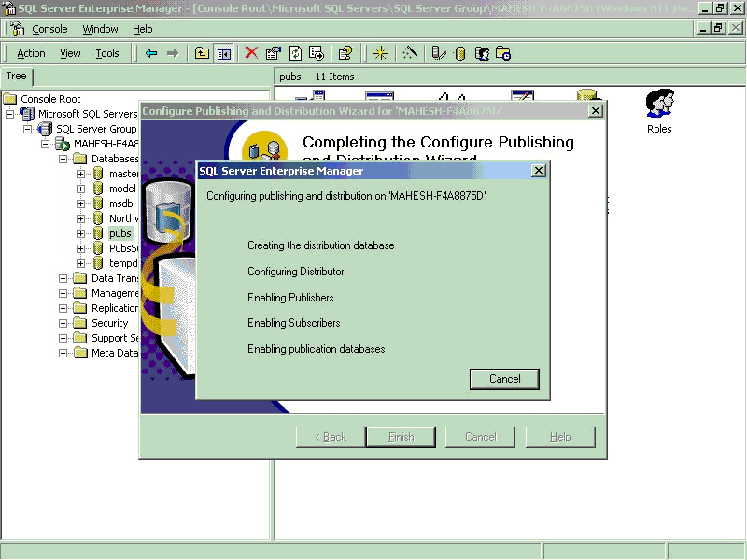Open the Console menu
The image size is (747, 560).
pos(49,29)
